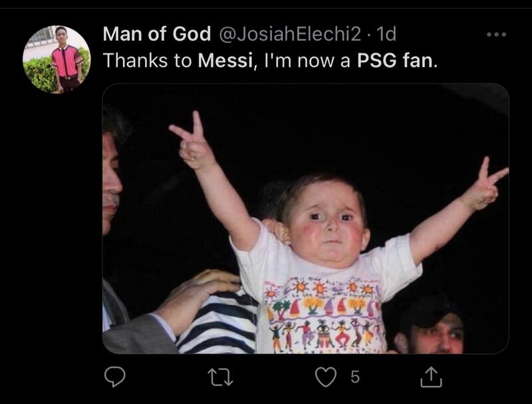Like the tweet with the heart icon
Image resolution: width=532 pixels, height=404 pixels.
[x=325, y=377]
